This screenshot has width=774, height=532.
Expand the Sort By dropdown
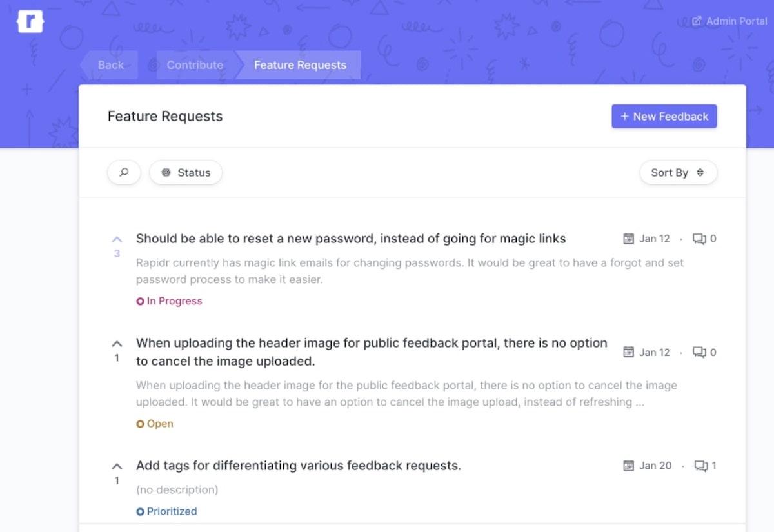678,173
